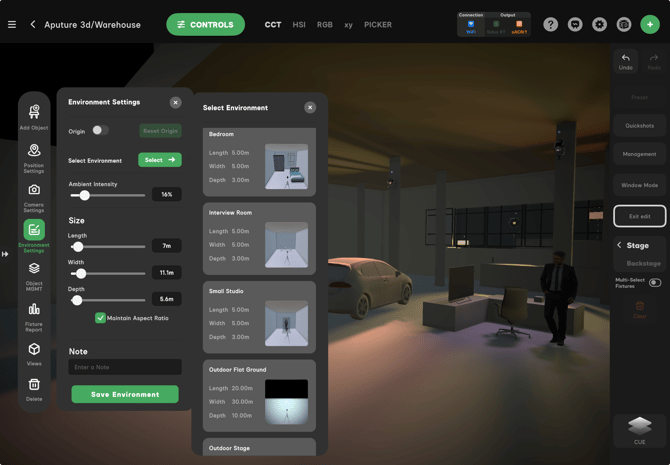670x465 pixels.
Task: Switch to the RGB color tab
Action: [325, 24]
